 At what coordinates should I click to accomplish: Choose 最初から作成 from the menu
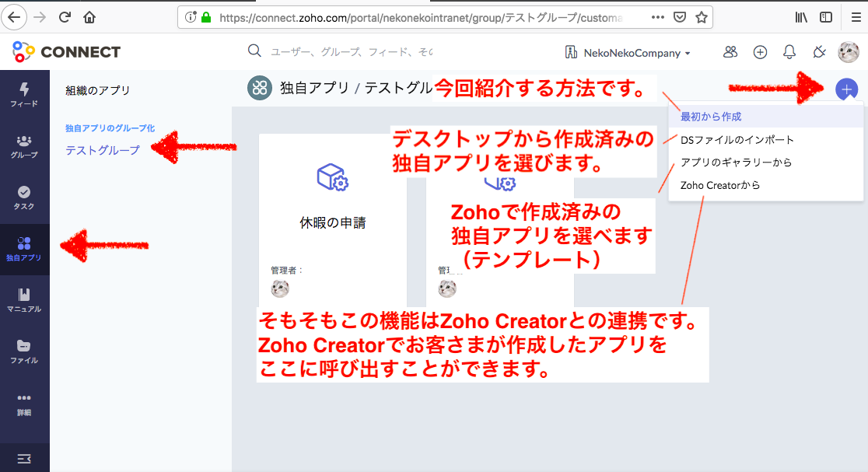tap(766, 117)
